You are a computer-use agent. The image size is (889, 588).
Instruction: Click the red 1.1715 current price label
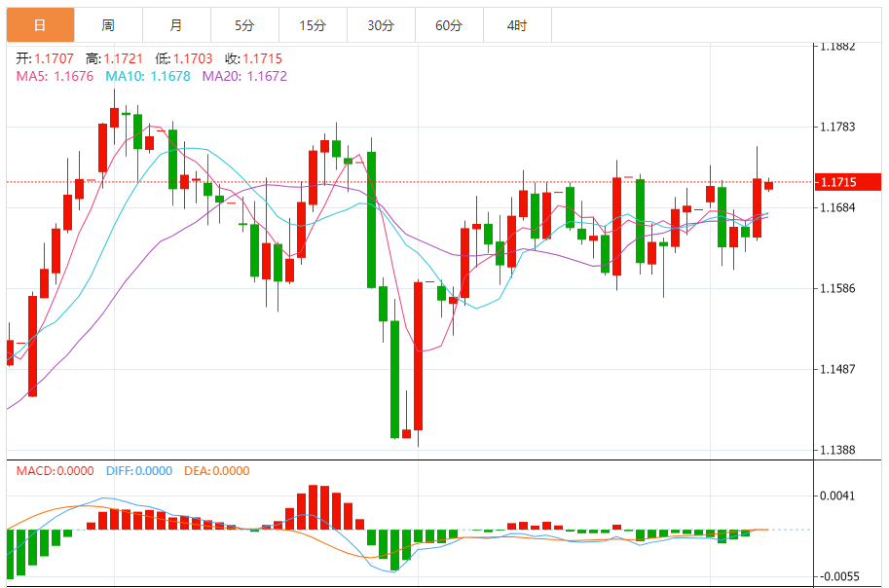[847, 182]
